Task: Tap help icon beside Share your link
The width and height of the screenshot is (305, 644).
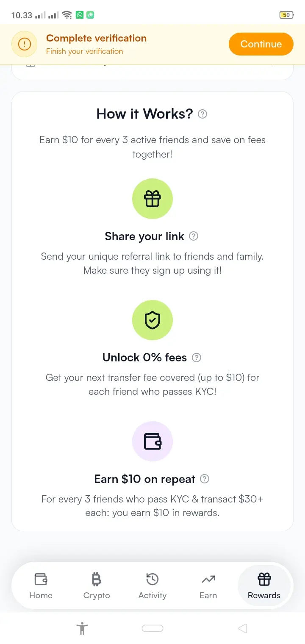Action: pyautogui.click(x=194, y=236)
